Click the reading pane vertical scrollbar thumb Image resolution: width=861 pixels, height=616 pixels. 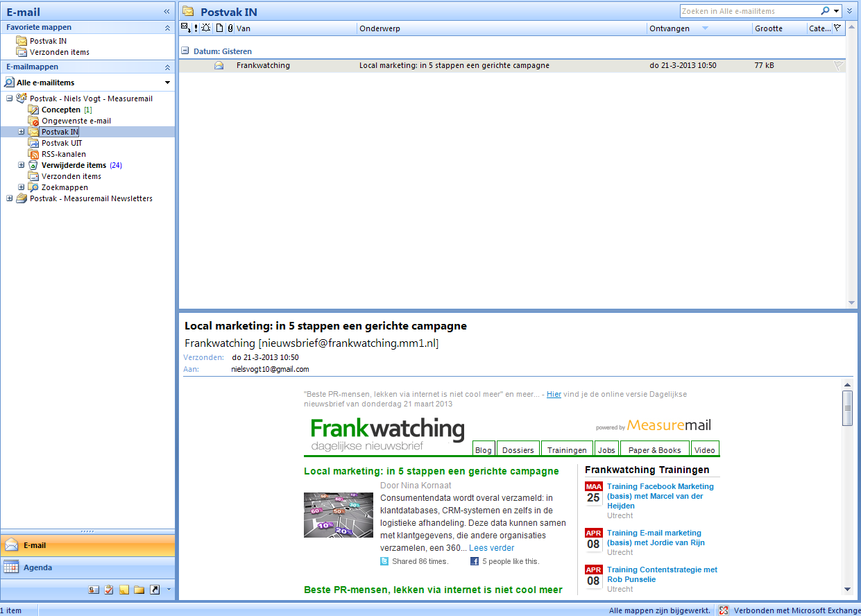pos(847,408)
